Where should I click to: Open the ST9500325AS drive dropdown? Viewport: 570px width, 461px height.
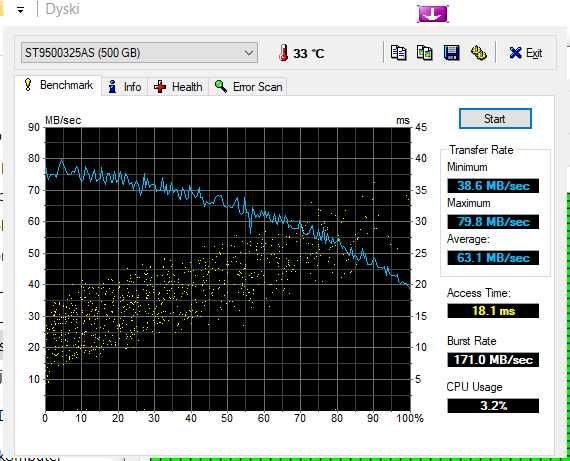(139, 53)
